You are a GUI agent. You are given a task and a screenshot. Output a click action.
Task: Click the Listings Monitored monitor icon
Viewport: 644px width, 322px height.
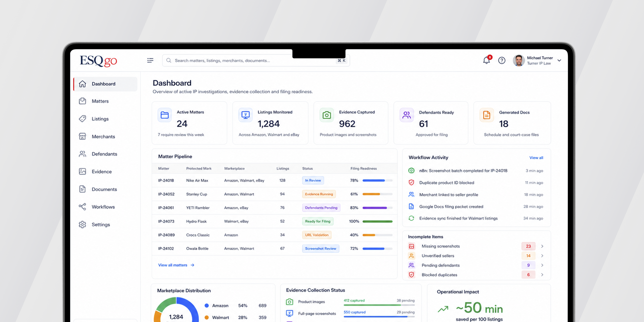[x=245, y=115]
